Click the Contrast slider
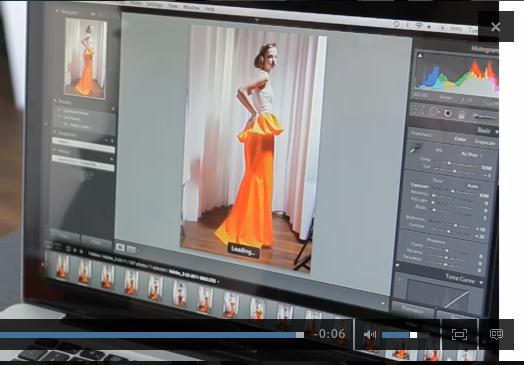 (450, 231)
